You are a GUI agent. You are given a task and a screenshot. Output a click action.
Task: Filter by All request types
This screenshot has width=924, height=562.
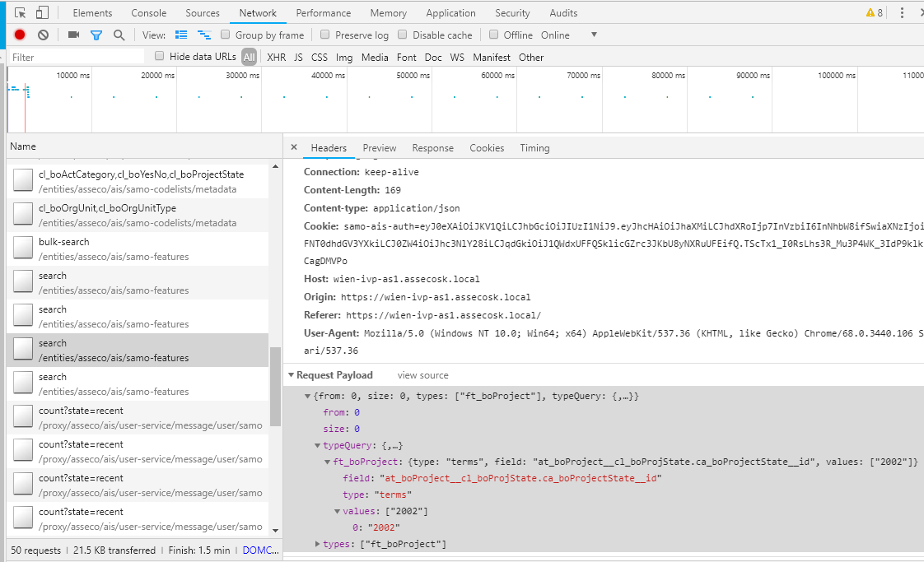coord(250,57)
